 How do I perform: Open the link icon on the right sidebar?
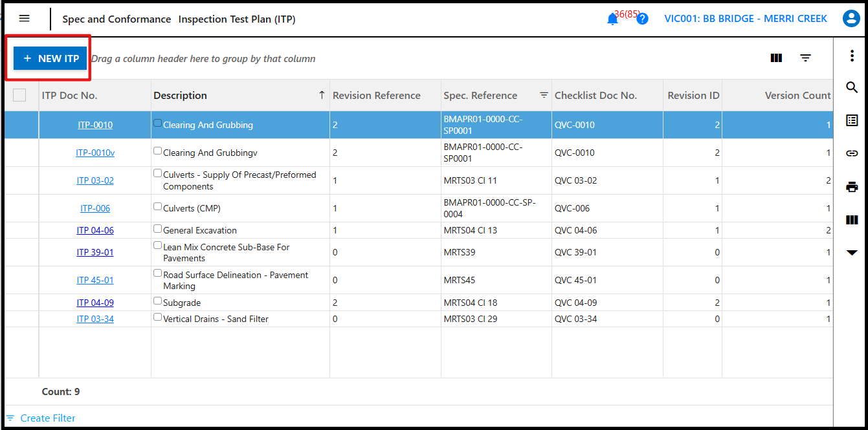(x=852, y=153)
